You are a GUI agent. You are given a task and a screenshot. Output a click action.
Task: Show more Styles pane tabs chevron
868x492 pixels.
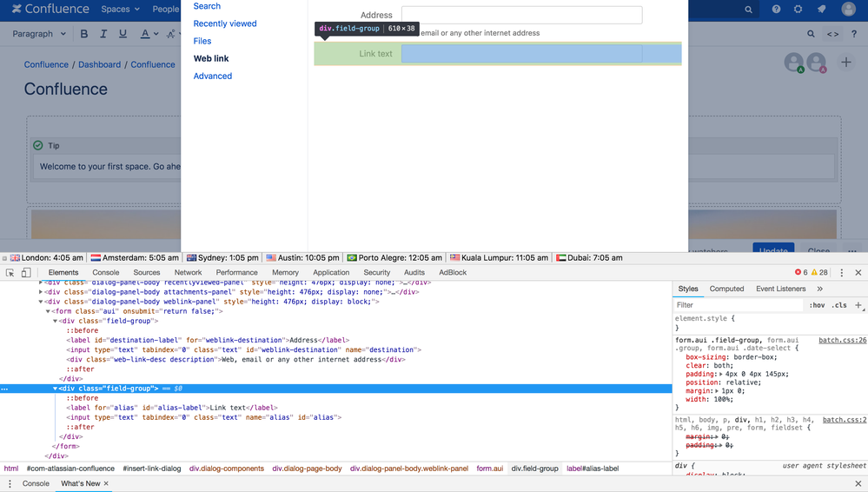[x=820, y=289]
